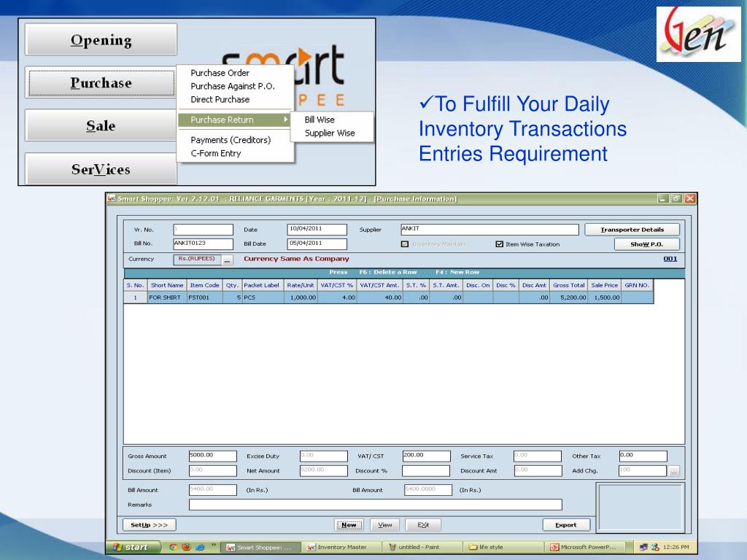Click the New button
The image size is (747, 560).
pyautogui.click(x=349, y=525)
